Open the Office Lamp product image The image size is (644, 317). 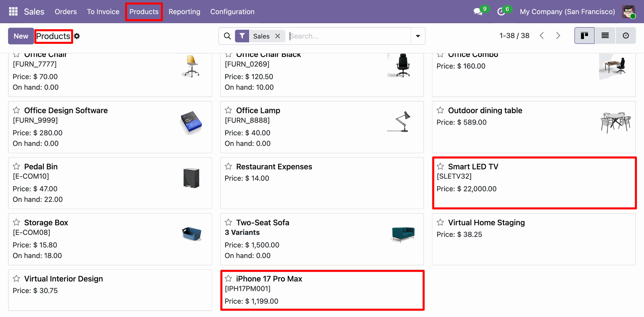pyautogui.click(x=399, y=122)
